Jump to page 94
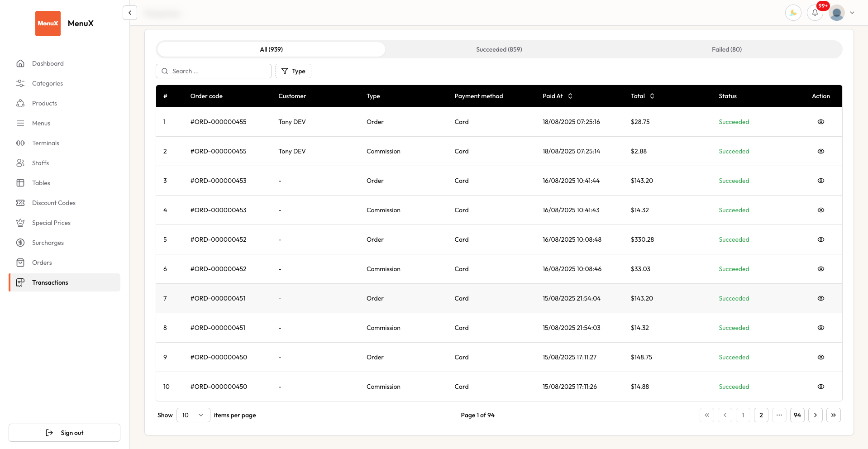Image resolution: width=868 pixels, height=449 pixels. 797,415
